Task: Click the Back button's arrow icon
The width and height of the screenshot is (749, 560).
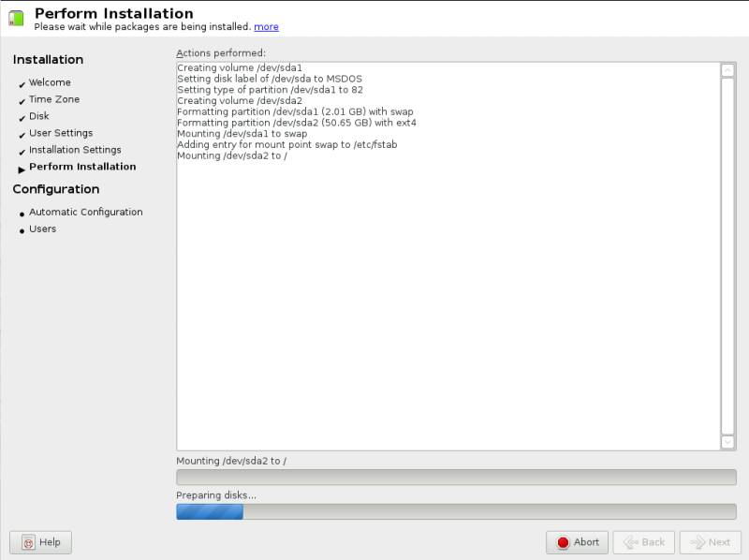Action: pos(630,542)
